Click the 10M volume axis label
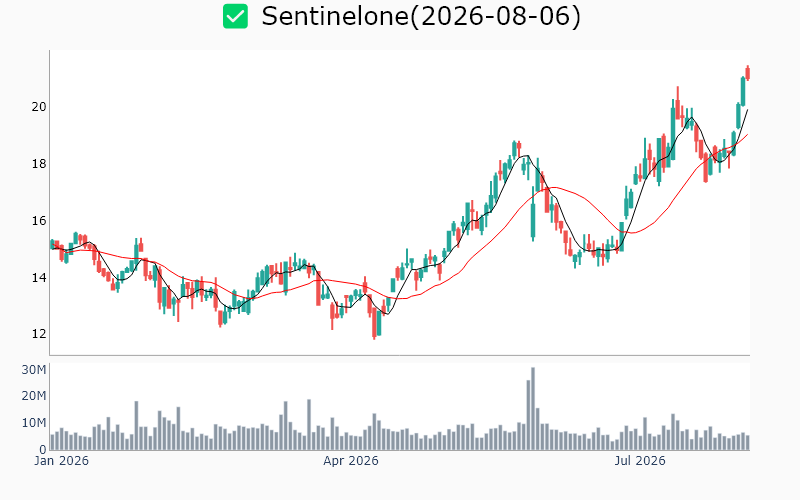The width and height of the screenshot is (800, 500). click(x=34, y=423)
